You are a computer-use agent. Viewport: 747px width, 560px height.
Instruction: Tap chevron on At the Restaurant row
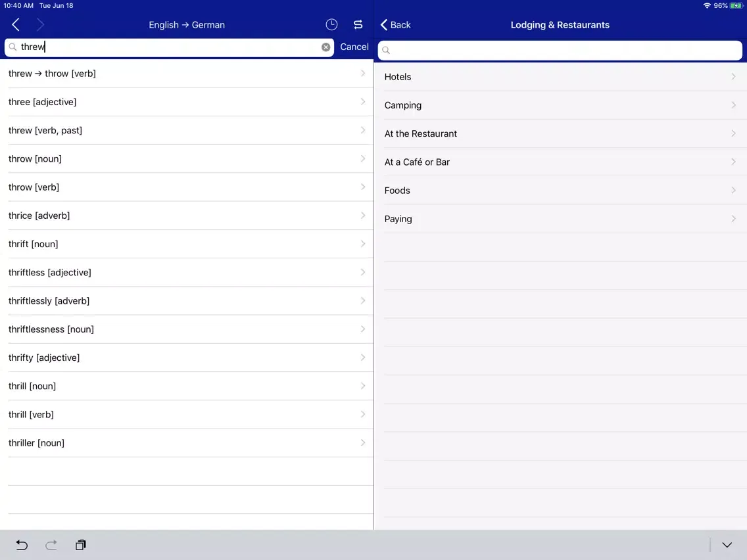[733, 133]
